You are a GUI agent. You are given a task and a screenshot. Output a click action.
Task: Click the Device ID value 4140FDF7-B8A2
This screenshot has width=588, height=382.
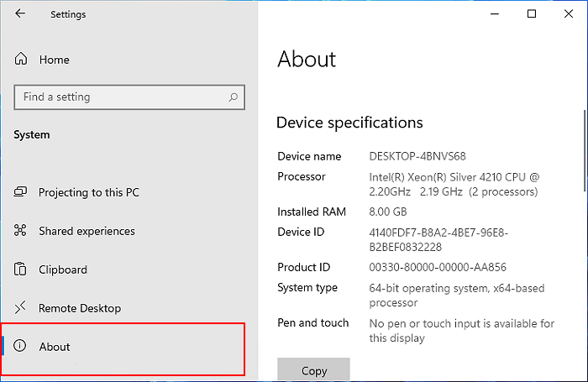click(x=438, y=240)
